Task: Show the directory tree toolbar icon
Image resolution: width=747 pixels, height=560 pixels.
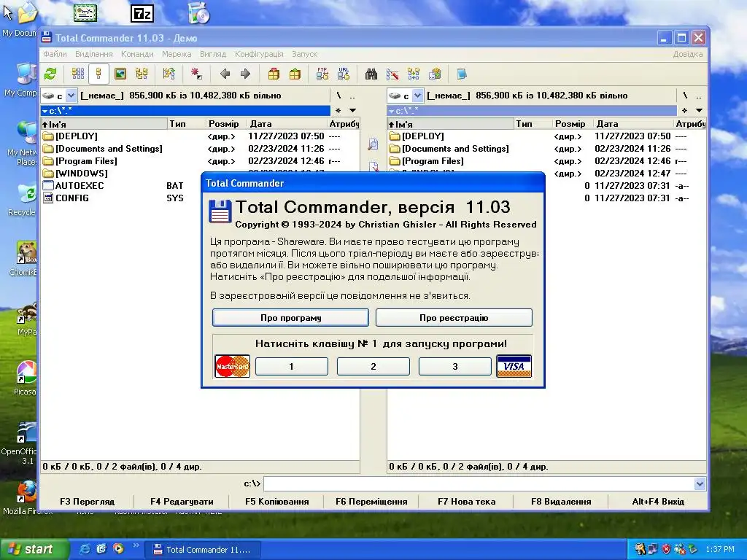Action: (142, 74)
